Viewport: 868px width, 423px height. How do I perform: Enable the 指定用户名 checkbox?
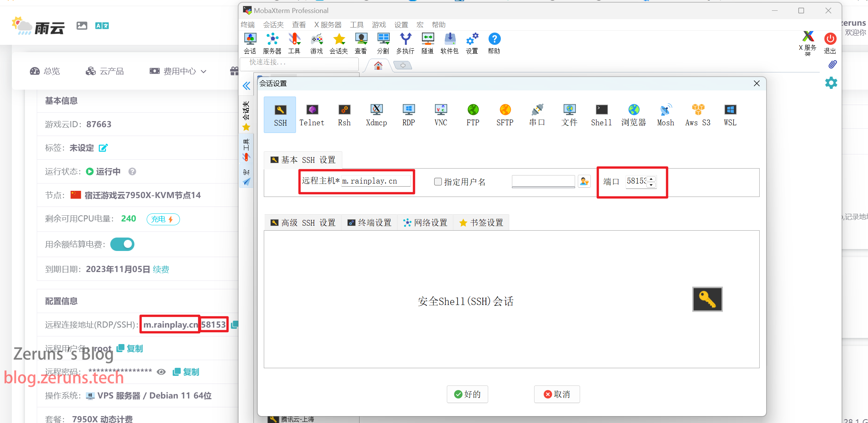coord(438,182)
